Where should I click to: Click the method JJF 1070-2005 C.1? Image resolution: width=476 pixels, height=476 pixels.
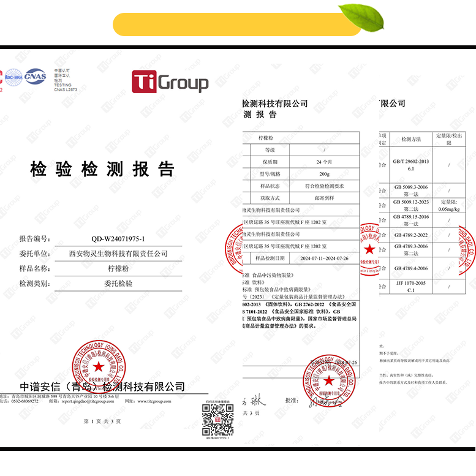click(411, 287)
